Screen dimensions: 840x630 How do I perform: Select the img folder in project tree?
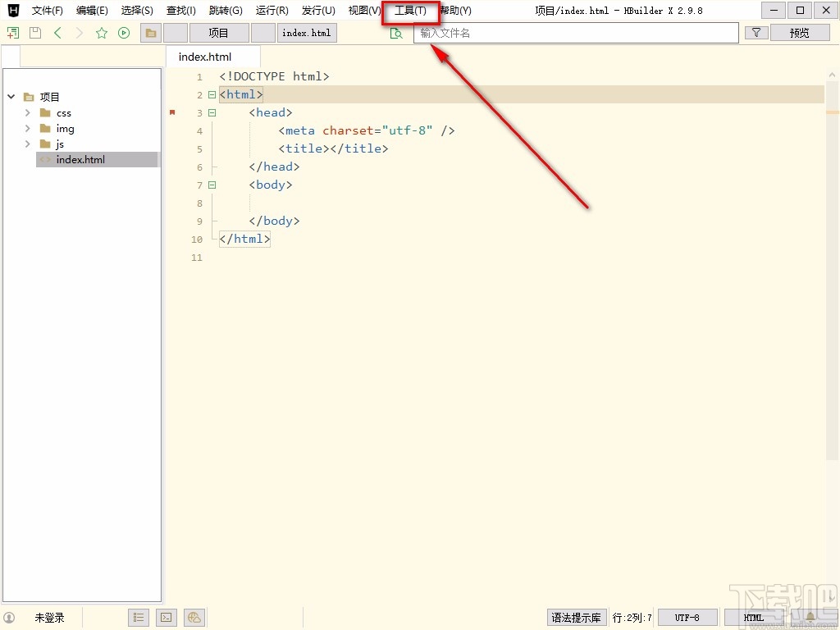click(66, 129)
